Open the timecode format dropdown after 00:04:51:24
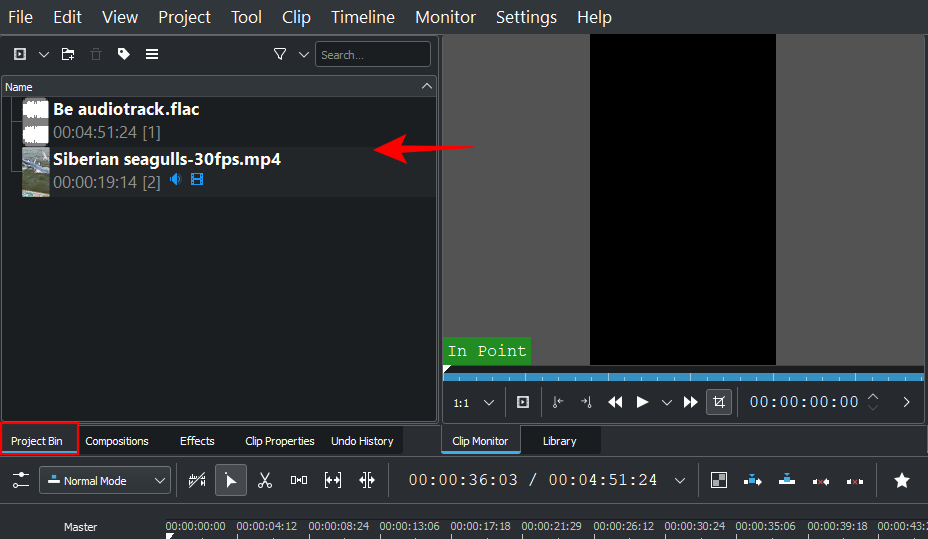928x539 pixels. pyautogui.click(x=680, y=480)
